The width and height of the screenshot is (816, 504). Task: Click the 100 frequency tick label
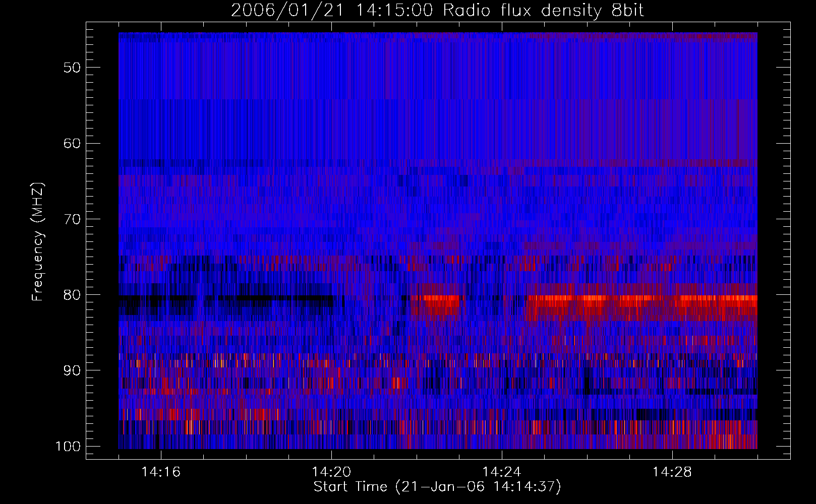[68, 447]
